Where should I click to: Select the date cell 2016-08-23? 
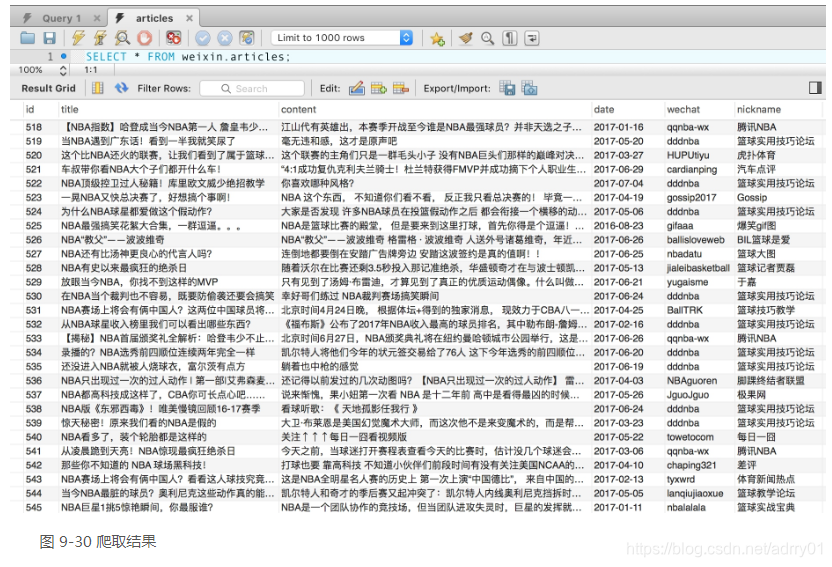(x=618, y=225)
